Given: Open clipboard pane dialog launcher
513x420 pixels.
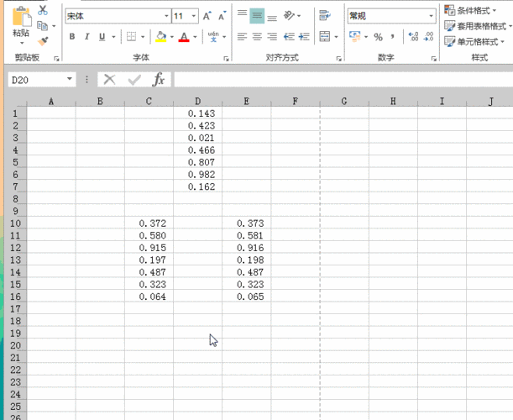Looking at the screenshot, I should coord(56,59).
